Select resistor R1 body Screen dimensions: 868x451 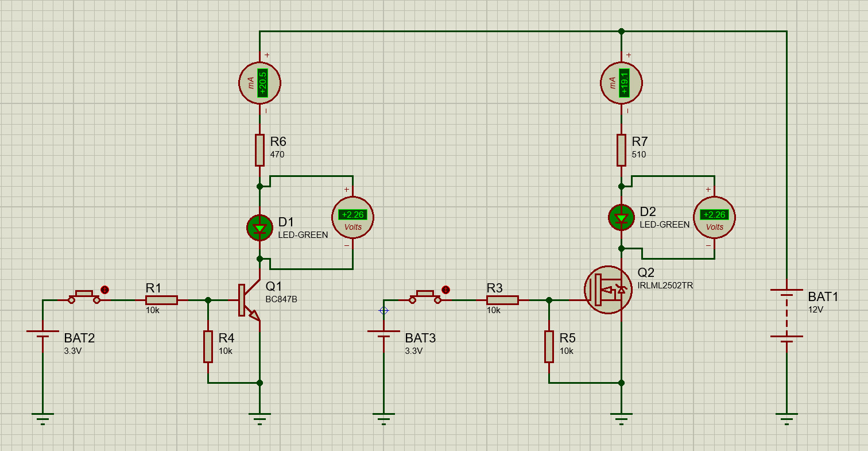pyautogui.click(x=161, y=300)
